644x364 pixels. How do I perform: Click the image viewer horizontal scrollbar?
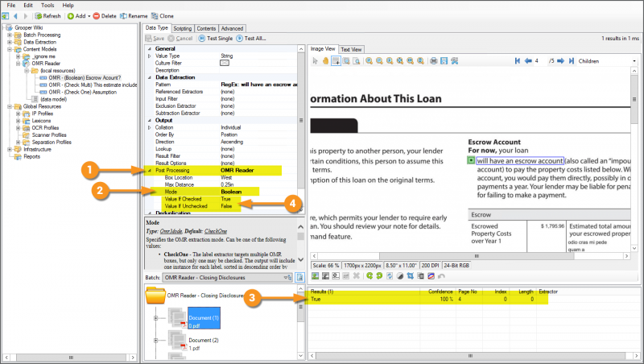tap(471, 255)
